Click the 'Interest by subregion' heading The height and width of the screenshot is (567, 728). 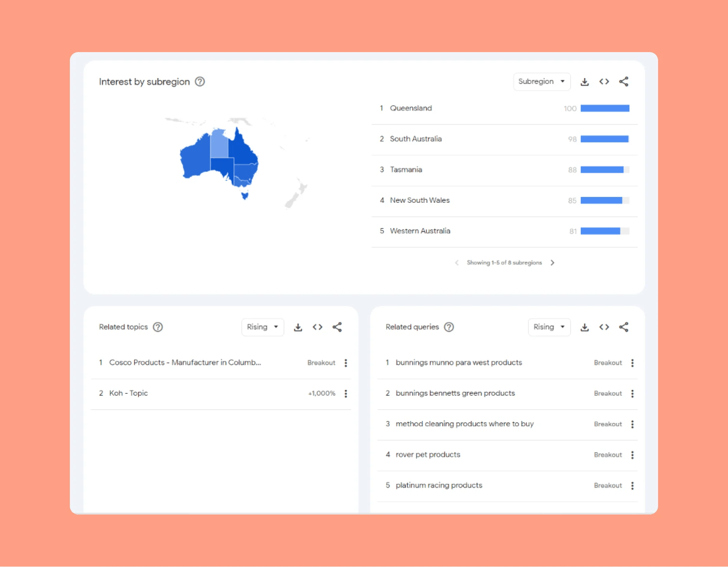(144, 82)
